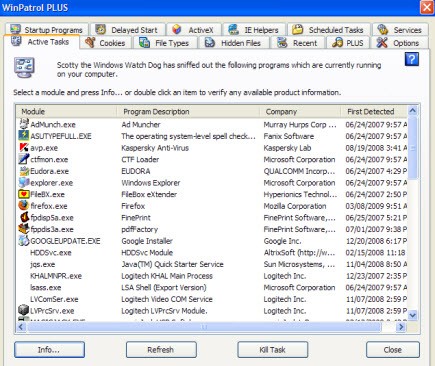The width and height of the screenshot is (435, 366).
Task: Select the LVComSer.exe entry
Action: 54,299
